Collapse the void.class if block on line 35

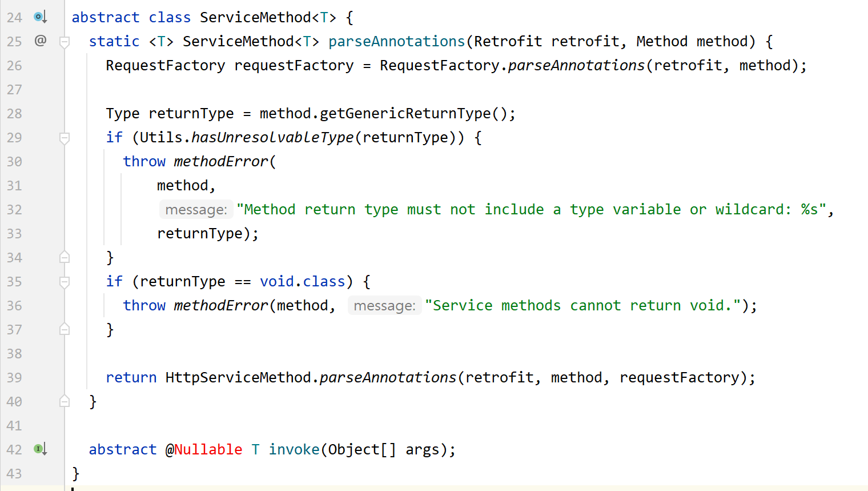point(65,282)
